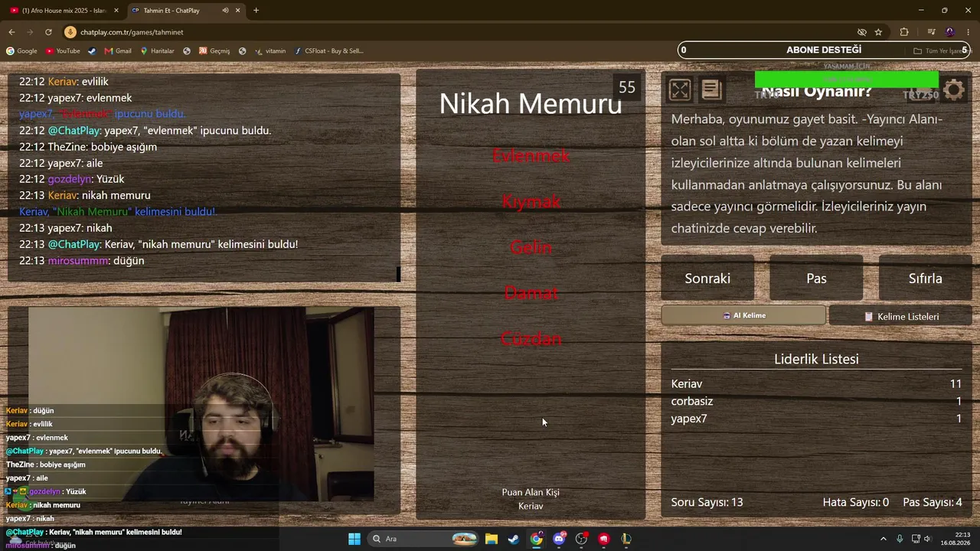Switch to the Afro House mix YouTube tab
This screenshot has width=980, height=551.
coord(64,11)
